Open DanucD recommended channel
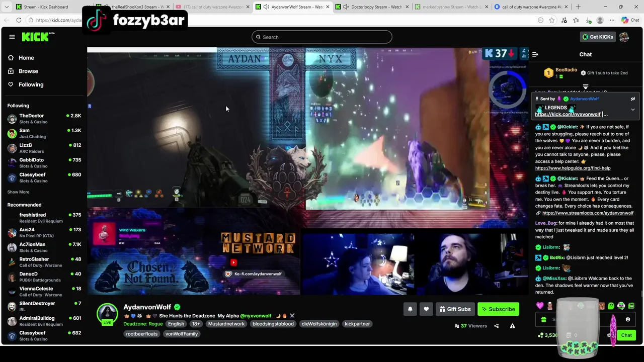The height and width of the screenshot is (362, 644). click(44, 277)
